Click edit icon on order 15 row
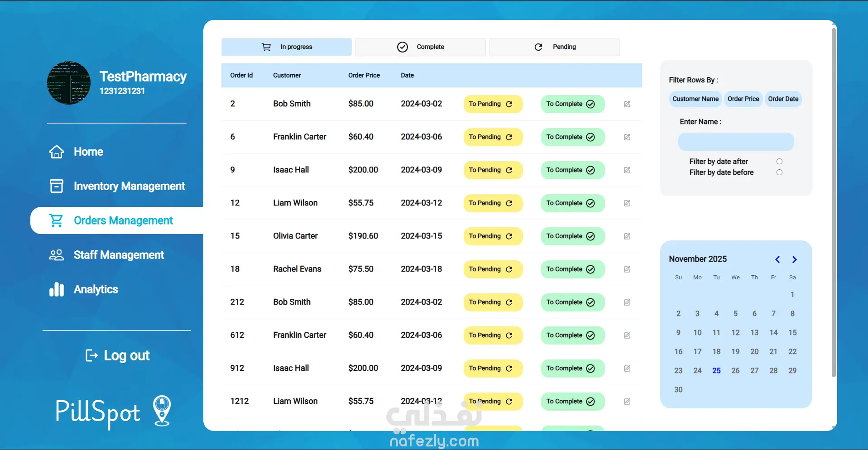The height and width of the screenshot is (450, 868). [627, 236]
